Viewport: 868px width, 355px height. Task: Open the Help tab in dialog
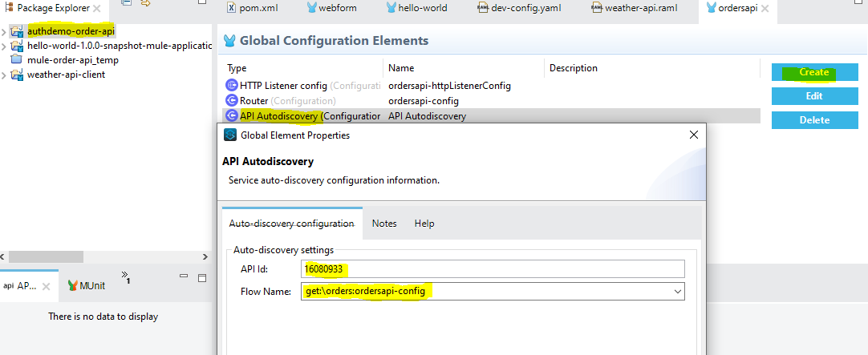click(x=424, y=224)
